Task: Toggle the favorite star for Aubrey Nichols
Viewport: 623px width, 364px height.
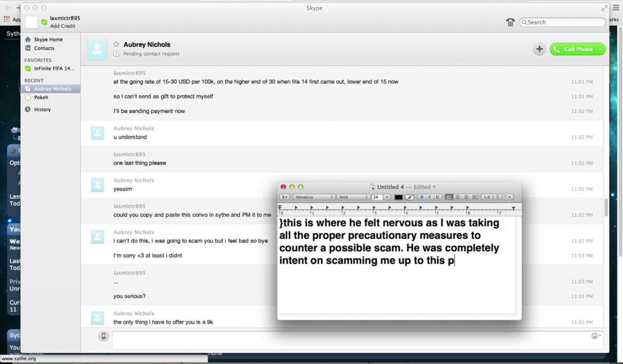Action: 116,44
